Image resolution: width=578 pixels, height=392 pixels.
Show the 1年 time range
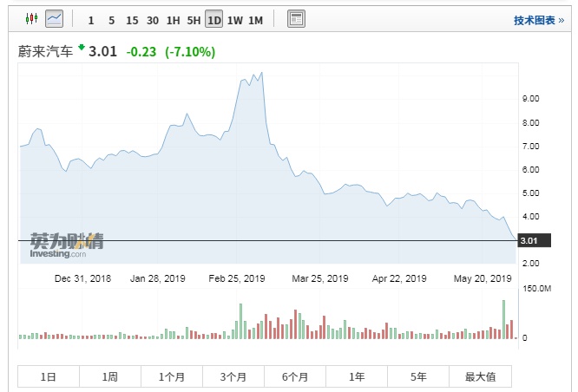click(357, 376)
